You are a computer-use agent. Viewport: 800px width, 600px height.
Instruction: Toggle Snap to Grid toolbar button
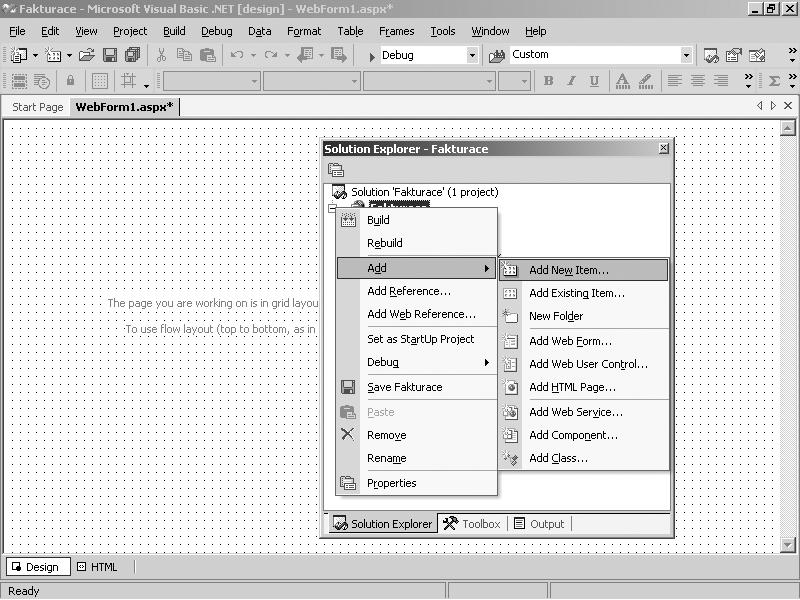click(128, 81)
